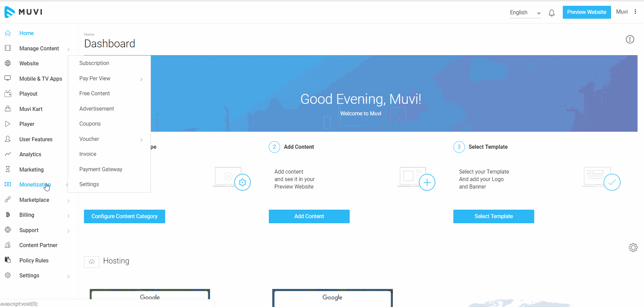644x307 pixels.
Task: Click the second Google map thumbnail
Action: [x=332, y=298]
